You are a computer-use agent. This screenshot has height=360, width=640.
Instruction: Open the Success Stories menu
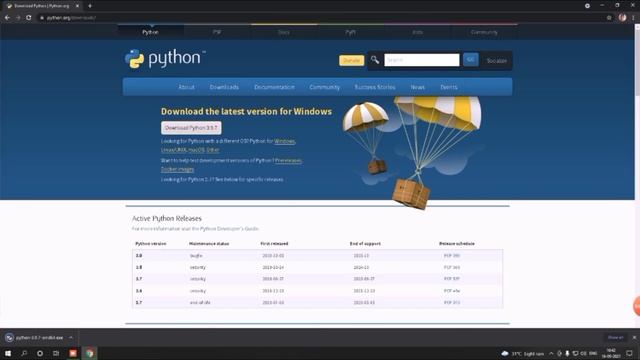click(375, 87)
